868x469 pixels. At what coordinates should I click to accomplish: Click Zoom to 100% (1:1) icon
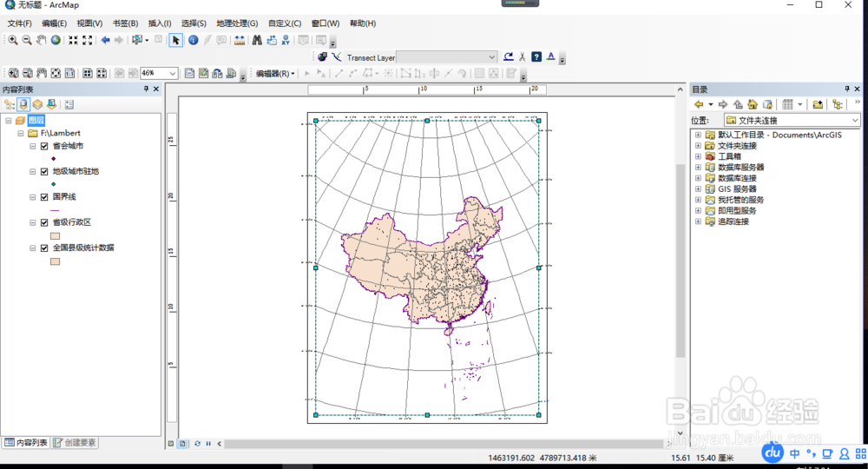(69, 73)
